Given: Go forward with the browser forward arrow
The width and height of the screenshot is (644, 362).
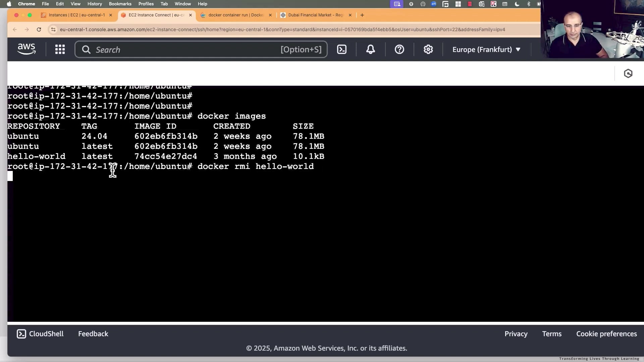Looking at the screenshot, I should [x=27, y=29].
